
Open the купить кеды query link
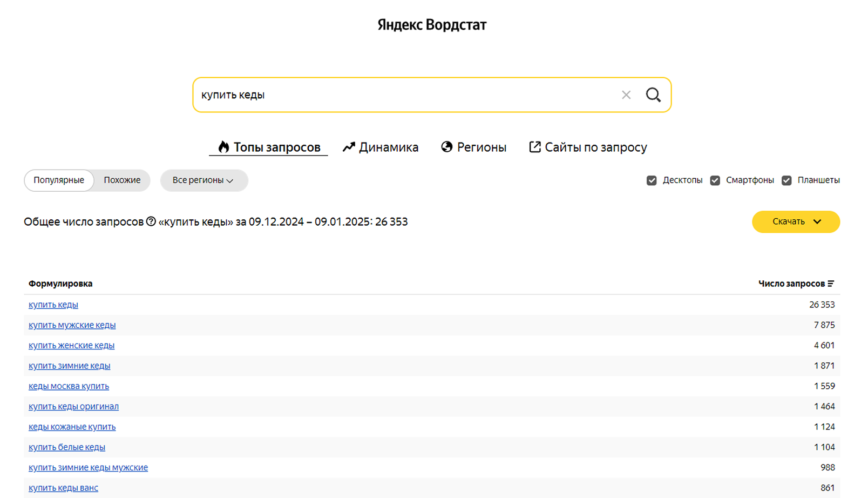[x=53, y=305]
